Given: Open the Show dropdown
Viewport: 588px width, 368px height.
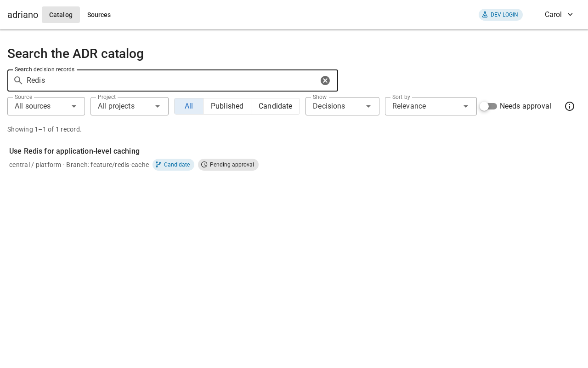Looking at the screenshot, I should pyautogui.click(x=342, y=106).
